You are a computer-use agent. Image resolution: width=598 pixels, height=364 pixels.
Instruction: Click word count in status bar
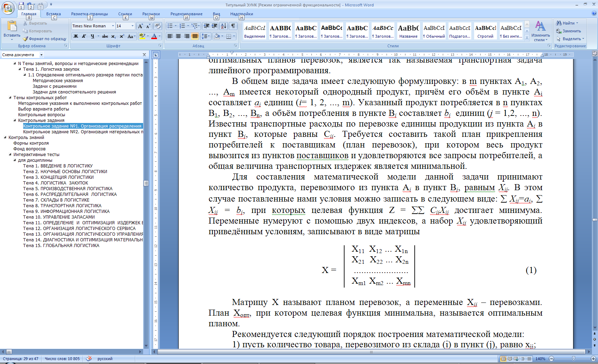[62, 359]
